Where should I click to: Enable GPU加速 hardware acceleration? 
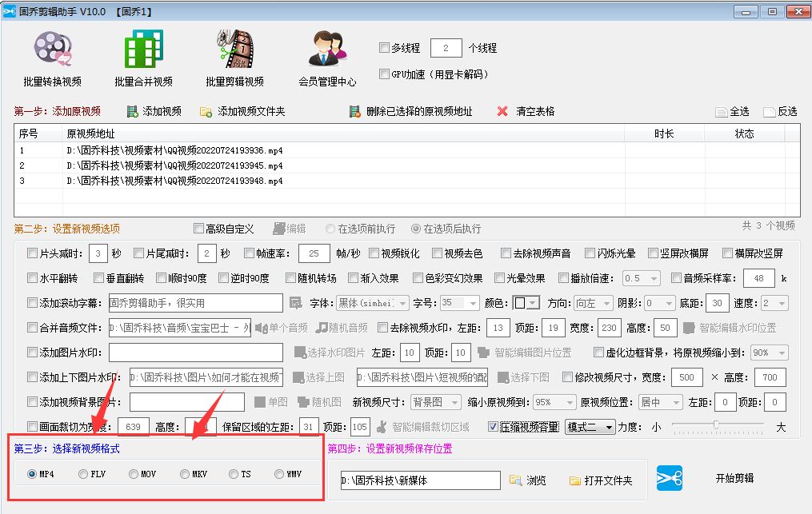coord(384,74)
